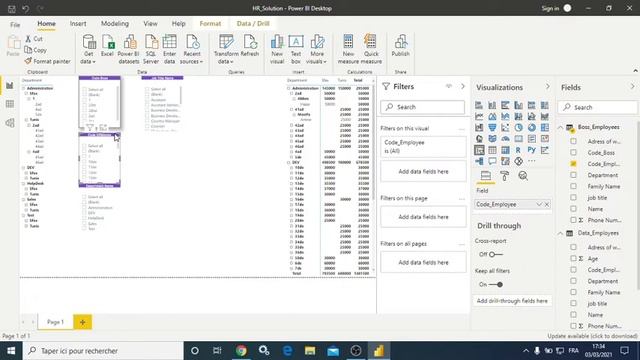Screen dimensions: 640x360
Task: Click Update available download link
Action: (592, 336)
